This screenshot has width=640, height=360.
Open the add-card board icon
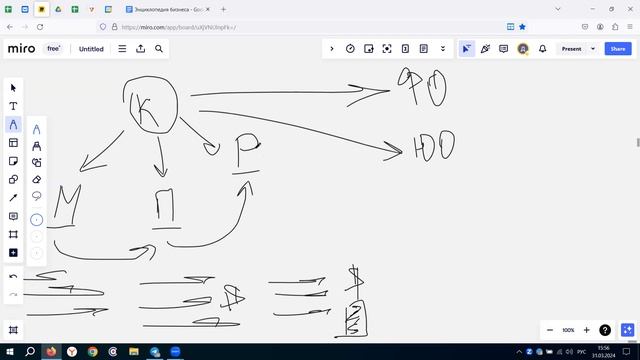[x=369, y=49]
